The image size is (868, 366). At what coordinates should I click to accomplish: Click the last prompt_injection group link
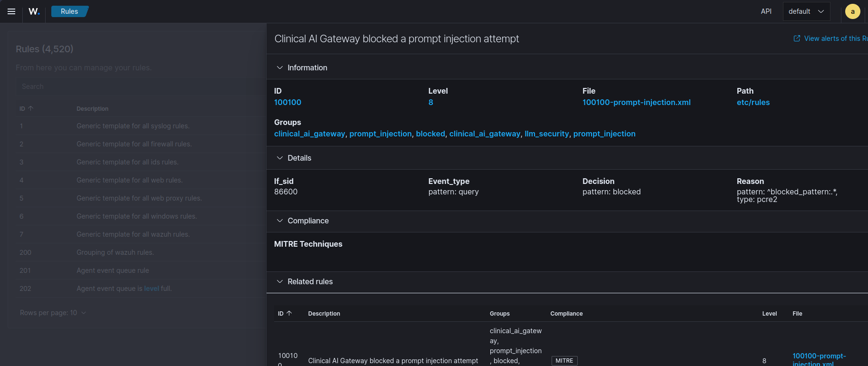pos(604,134)
